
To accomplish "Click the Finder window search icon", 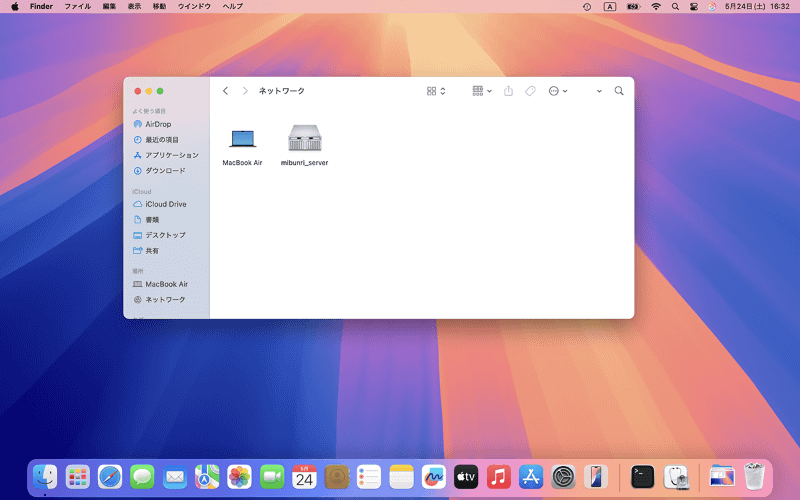I will pyautogui.click(x=619, y=91).
